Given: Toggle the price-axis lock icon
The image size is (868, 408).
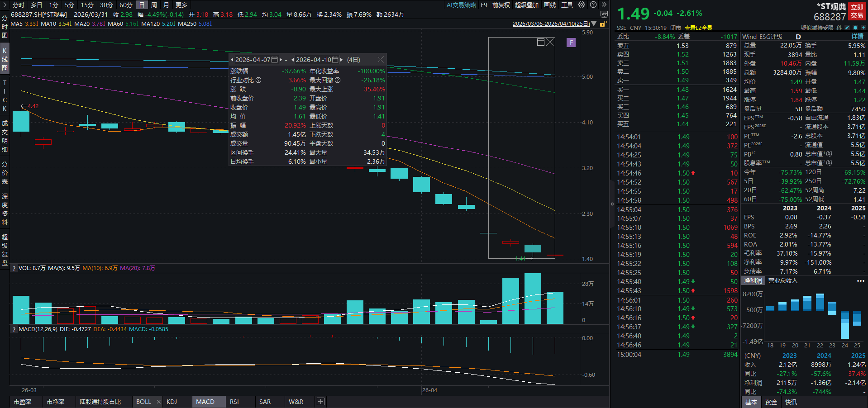Looking at the screenshot, I should click(604, 24).
